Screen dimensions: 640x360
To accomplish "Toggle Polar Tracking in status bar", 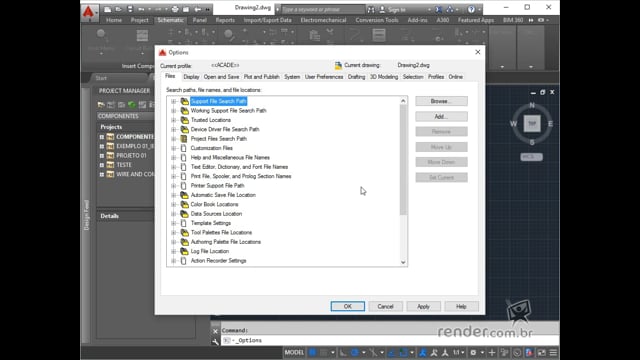I will [x=355, y=353].
